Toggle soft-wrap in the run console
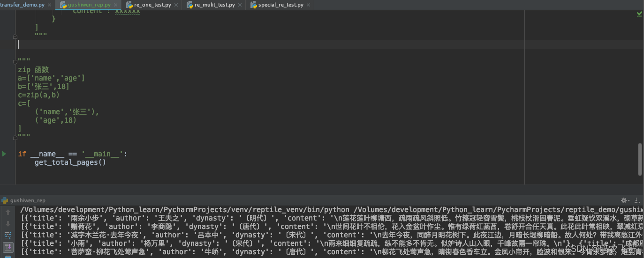 click(x=8, y=236)
